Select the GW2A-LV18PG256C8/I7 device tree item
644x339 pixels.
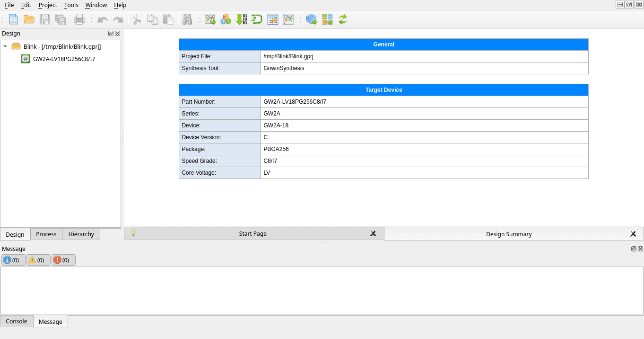[x=64, y=59]
